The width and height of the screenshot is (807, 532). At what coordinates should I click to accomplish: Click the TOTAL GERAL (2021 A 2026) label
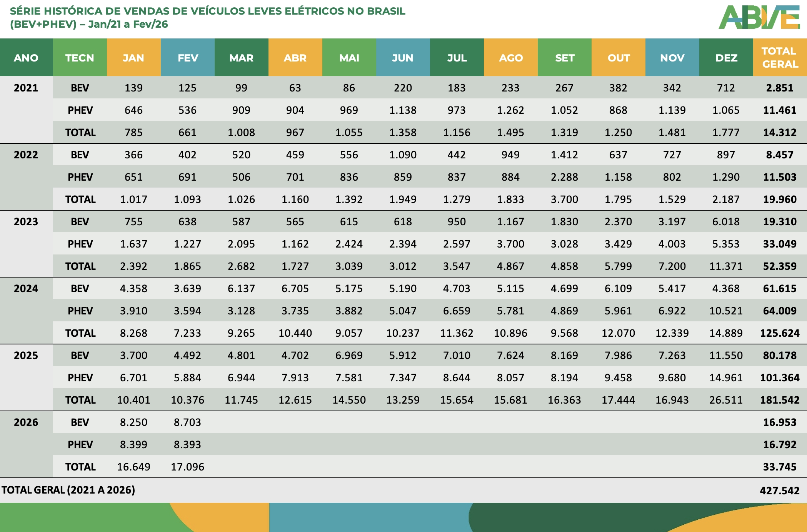pos(68,490)
